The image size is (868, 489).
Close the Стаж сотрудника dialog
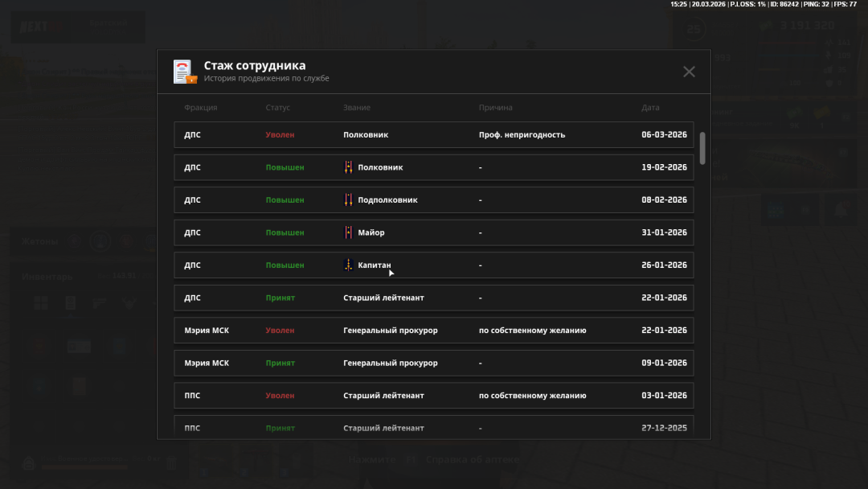click(x=689, y=72)
